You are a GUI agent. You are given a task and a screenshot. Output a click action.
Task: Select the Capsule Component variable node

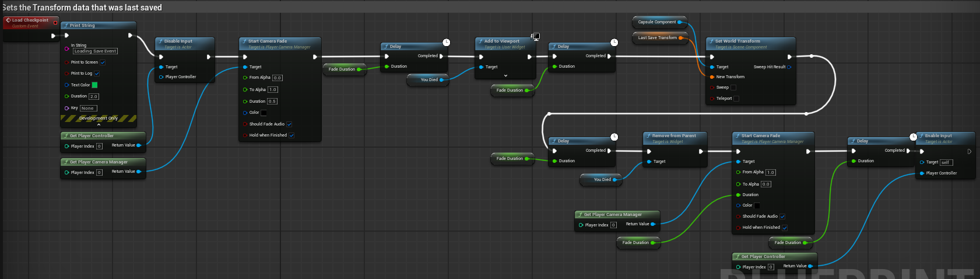click(x=659, y=22)
